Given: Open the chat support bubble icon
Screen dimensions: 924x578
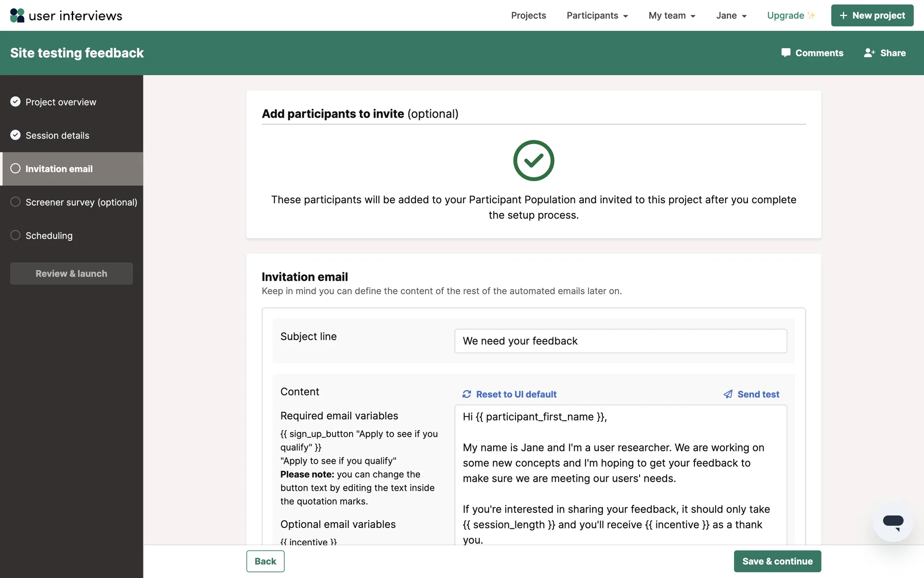Looking at the screenshot, I should pyautogui.click(x=893, y=522).
